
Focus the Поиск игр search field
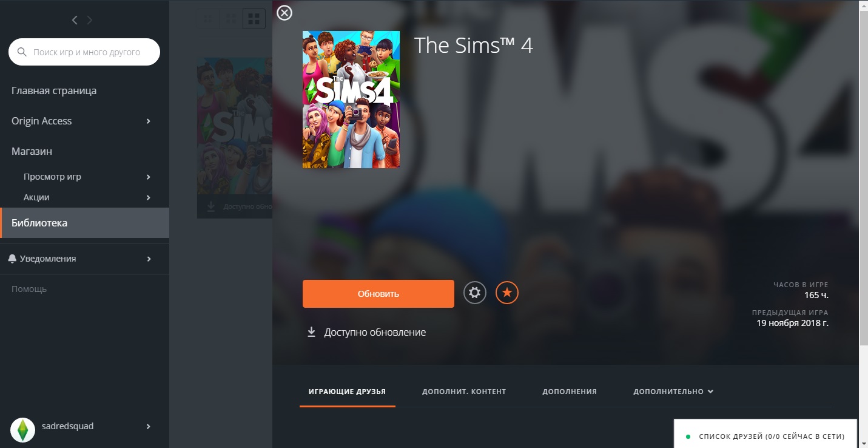pos(84,52)
